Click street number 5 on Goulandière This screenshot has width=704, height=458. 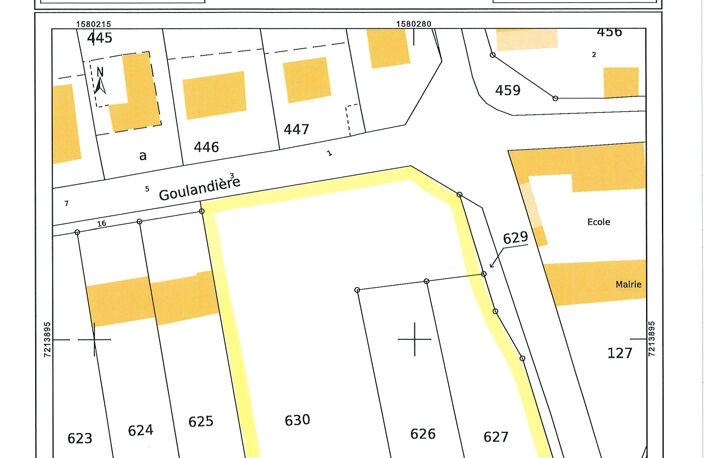[147, 189]
